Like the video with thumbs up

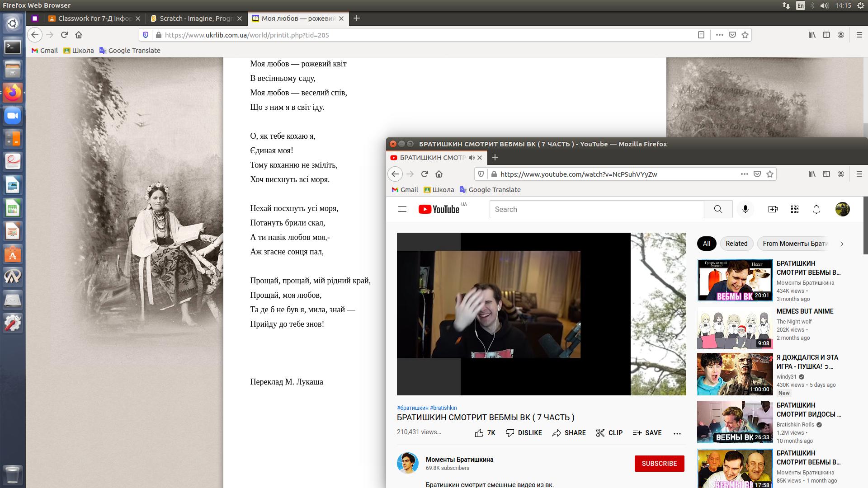tap(479, 433)
